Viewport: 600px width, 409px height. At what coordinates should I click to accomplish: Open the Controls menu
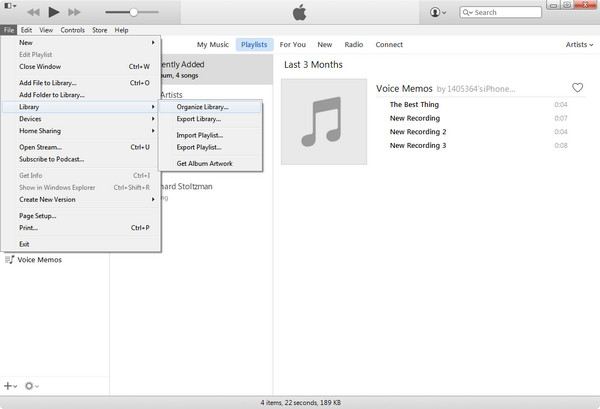72,30
